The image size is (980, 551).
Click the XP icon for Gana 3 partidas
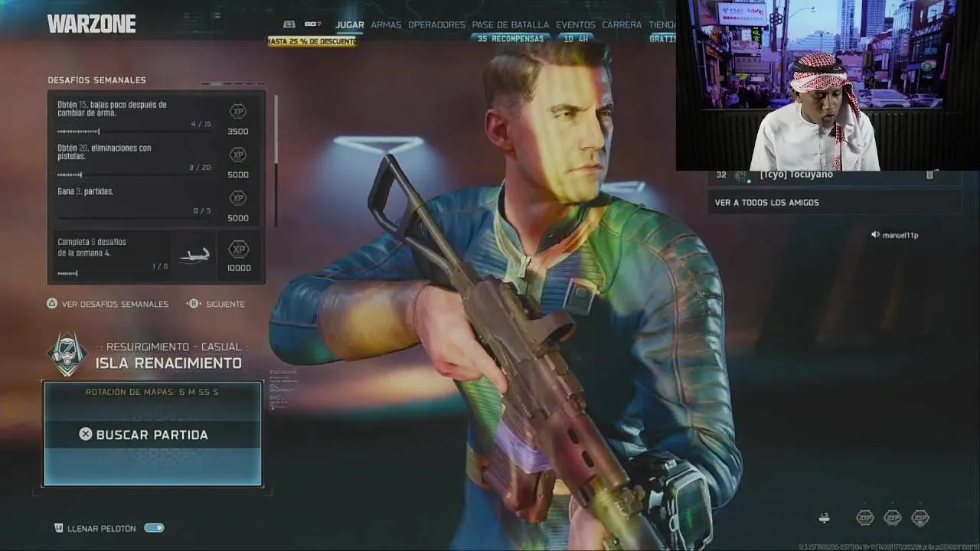(238, 198)
